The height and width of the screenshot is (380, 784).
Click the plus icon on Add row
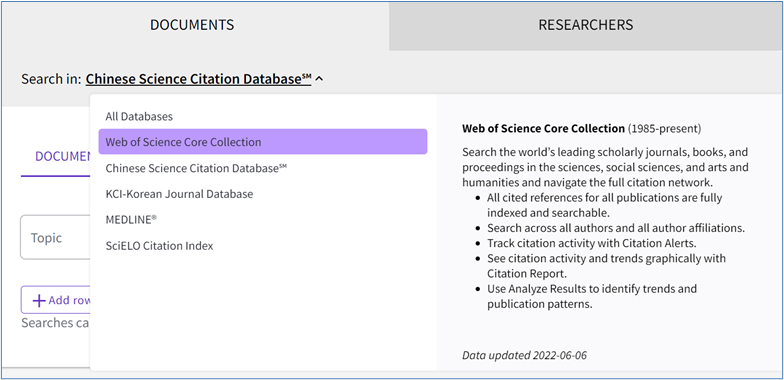38,300
